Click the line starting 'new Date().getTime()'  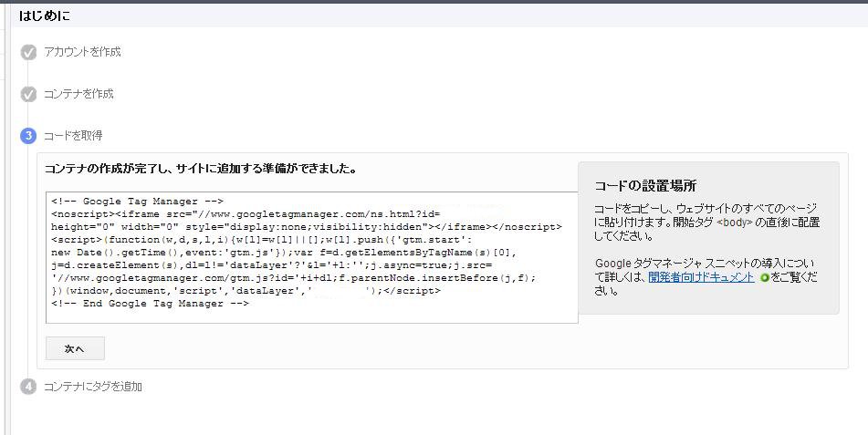point(284,253)
